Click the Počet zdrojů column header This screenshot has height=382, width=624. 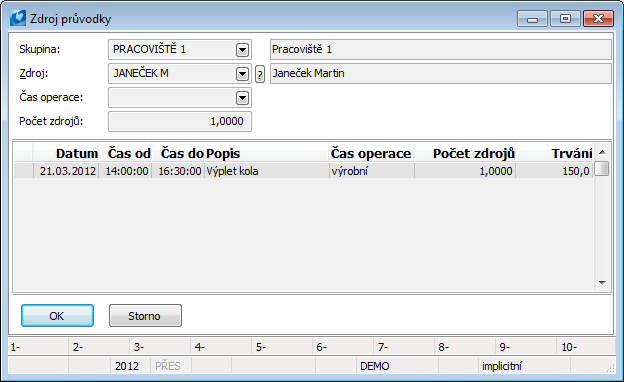[x=465, y=153]
